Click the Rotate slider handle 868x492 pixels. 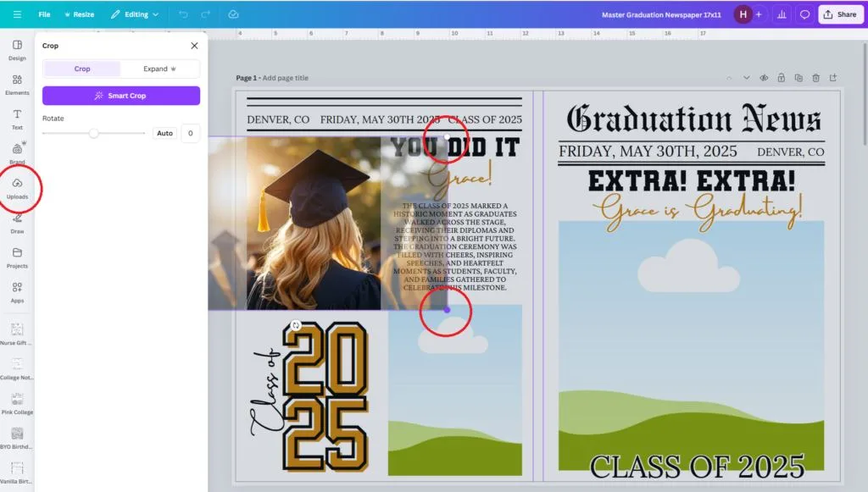[x=93, y=133]
